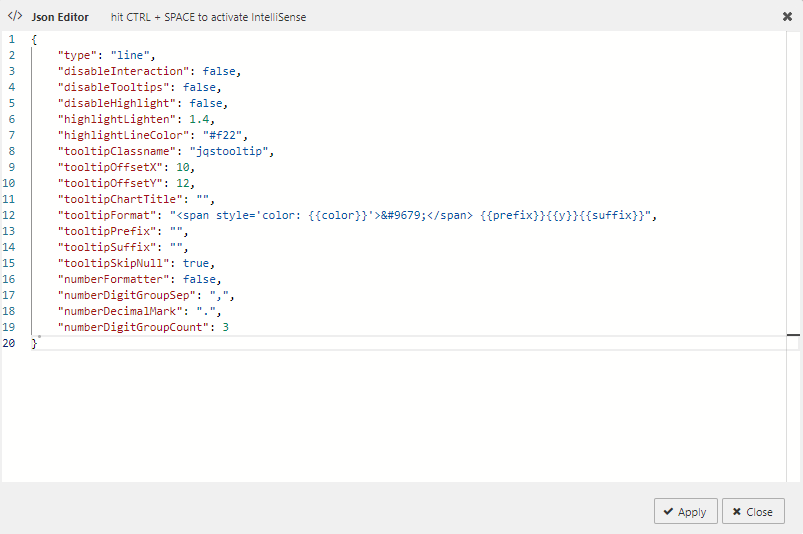Place cursor at tooltipOffsetX value 10
The width and height of the screenshot is (803, 534).
pos(183,168)
